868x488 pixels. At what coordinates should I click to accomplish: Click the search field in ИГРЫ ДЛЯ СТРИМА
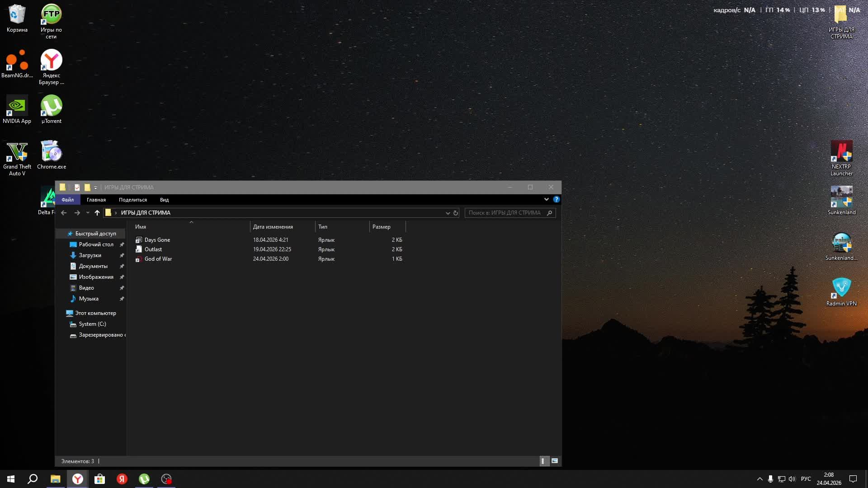[505, 213]
